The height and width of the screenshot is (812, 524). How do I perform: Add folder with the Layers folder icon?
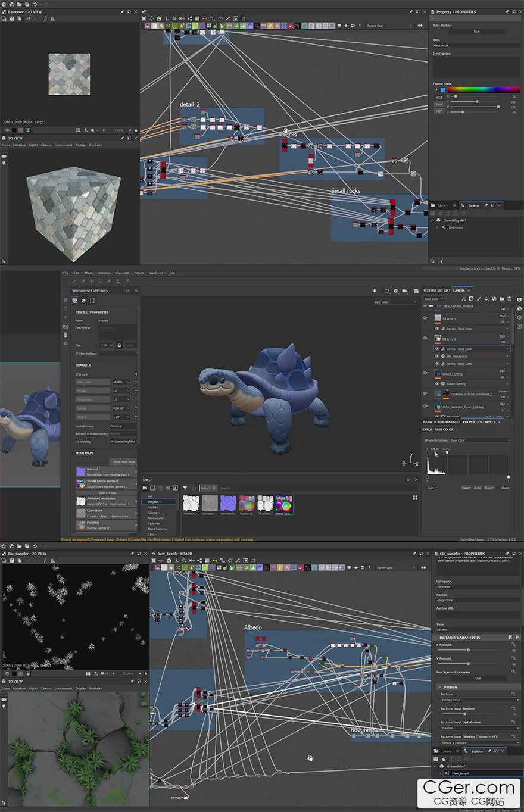click(502, 299)
